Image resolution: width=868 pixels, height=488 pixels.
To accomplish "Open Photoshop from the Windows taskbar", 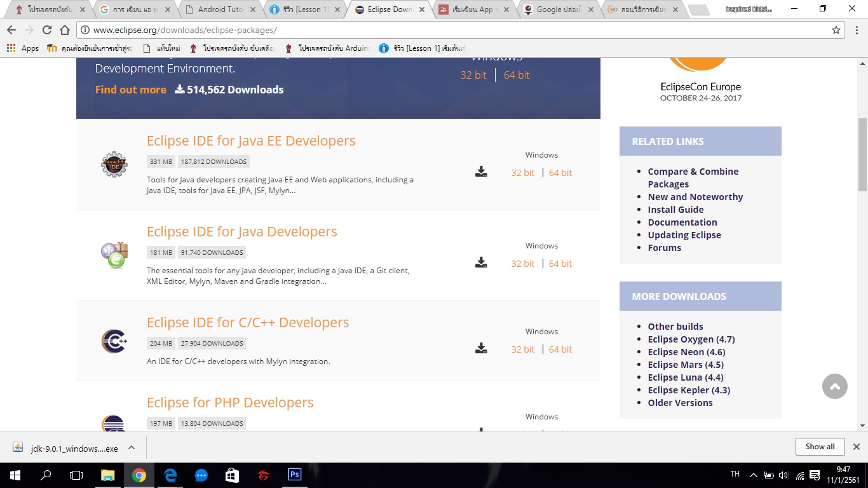I will pos(294,475).
